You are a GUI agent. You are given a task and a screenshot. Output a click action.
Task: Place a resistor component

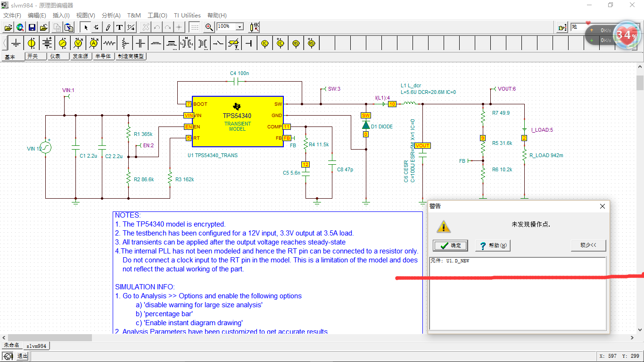pos(109,43)
